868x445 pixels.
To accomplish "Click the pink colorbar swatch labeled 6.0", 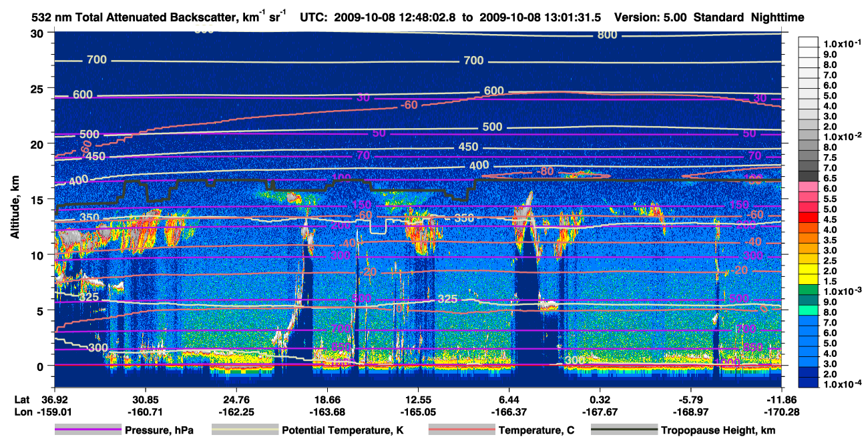I will [809, 187].
